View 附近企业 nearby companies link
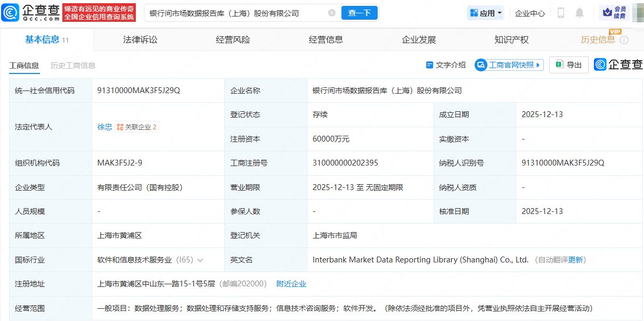The width and height of the screenshot is (644, 321). coord(291,284)
